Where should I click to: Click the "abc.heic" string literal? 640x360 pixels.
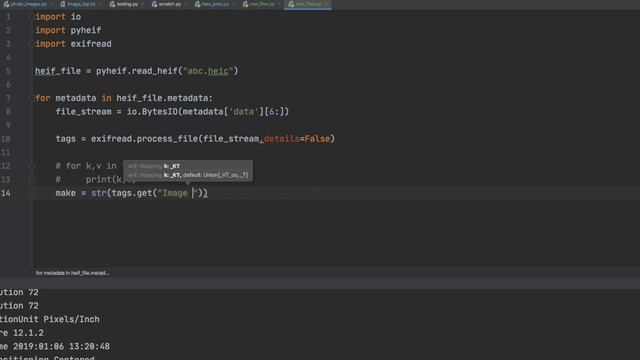tap(208, 71)
